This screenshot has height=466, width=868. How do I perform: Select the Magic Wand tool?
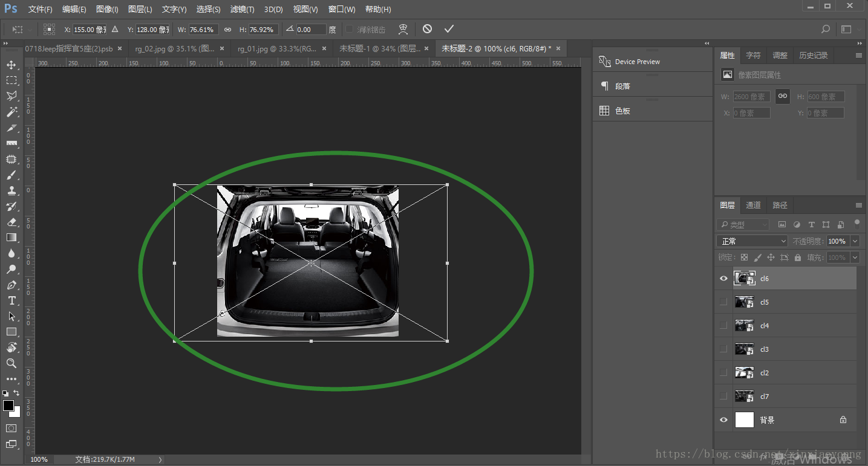(x=11, y=112)
